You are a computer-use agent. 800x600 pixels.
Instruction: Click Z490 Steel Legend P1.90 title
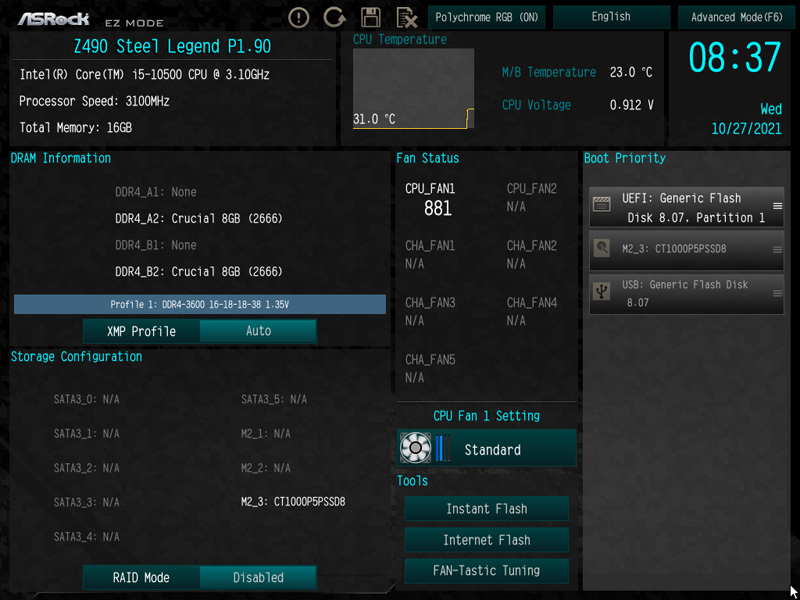[172, 47]
